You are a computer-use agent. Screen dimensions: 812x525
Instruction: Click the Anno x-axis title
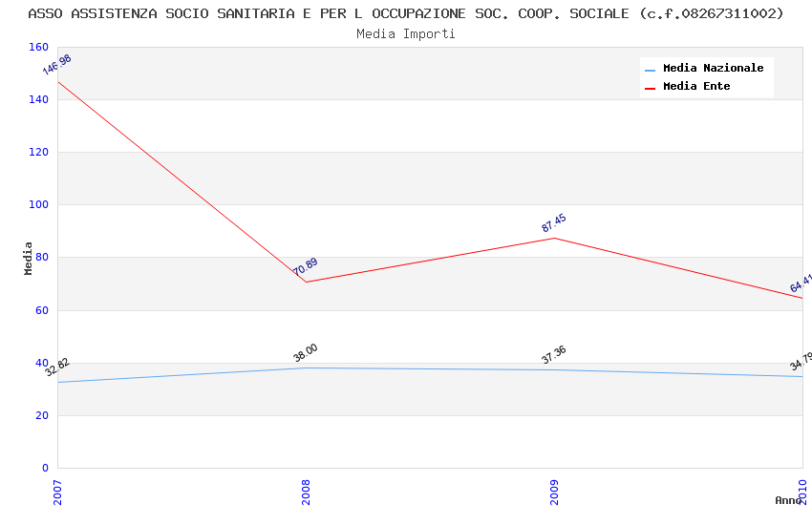point(788,500)
